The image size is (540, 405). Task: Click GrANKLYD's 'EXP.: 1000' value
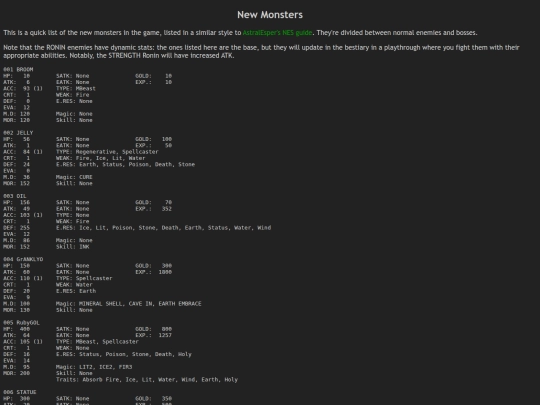click(154, 272)
